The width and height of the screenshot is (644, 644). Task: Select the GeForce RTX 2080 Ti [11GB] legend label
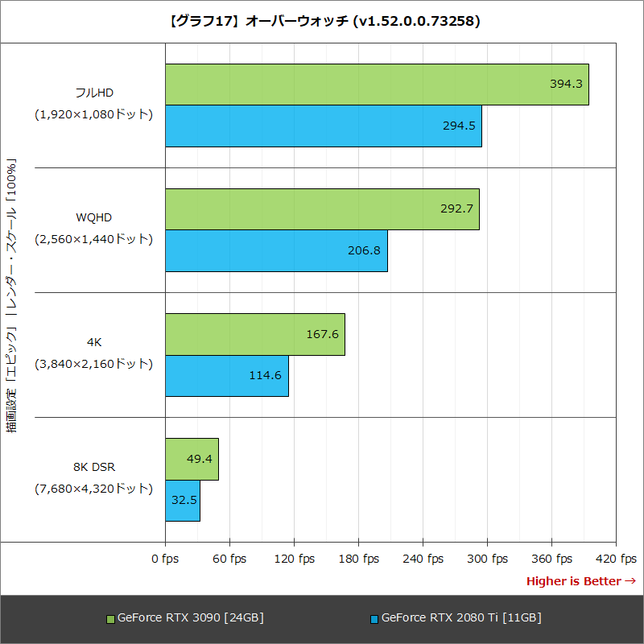(x=461, y=617)
